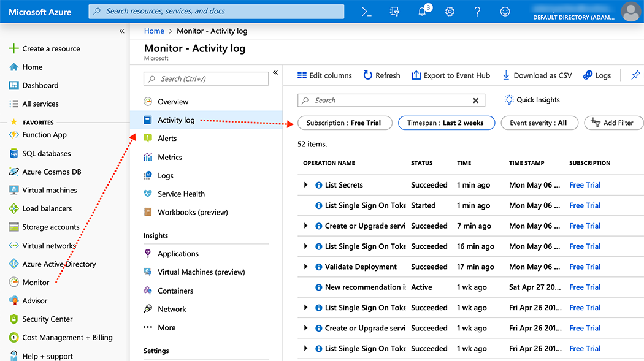Open Help + support
This screenshot has height=361, width=644.
41,355
